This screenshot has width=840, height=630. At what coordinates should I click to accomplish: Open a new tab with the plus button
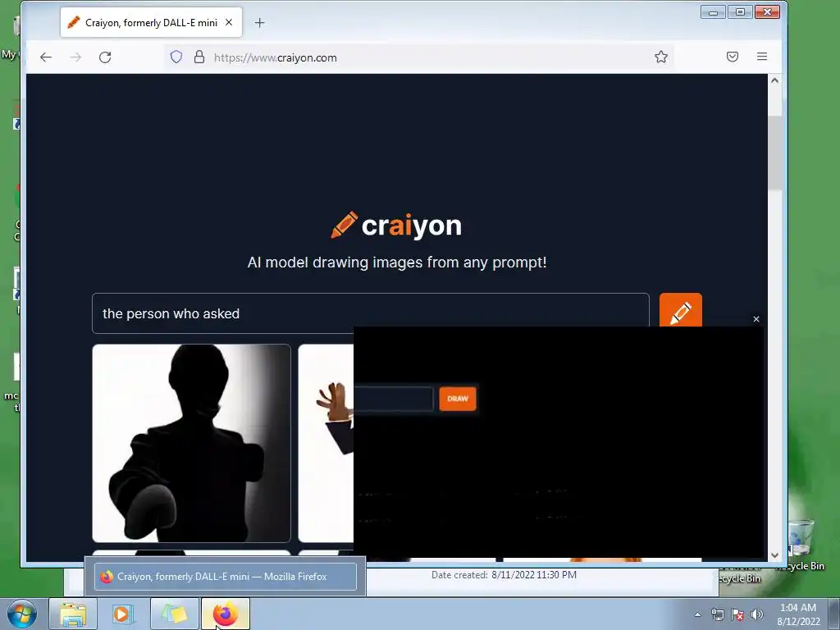259,22
